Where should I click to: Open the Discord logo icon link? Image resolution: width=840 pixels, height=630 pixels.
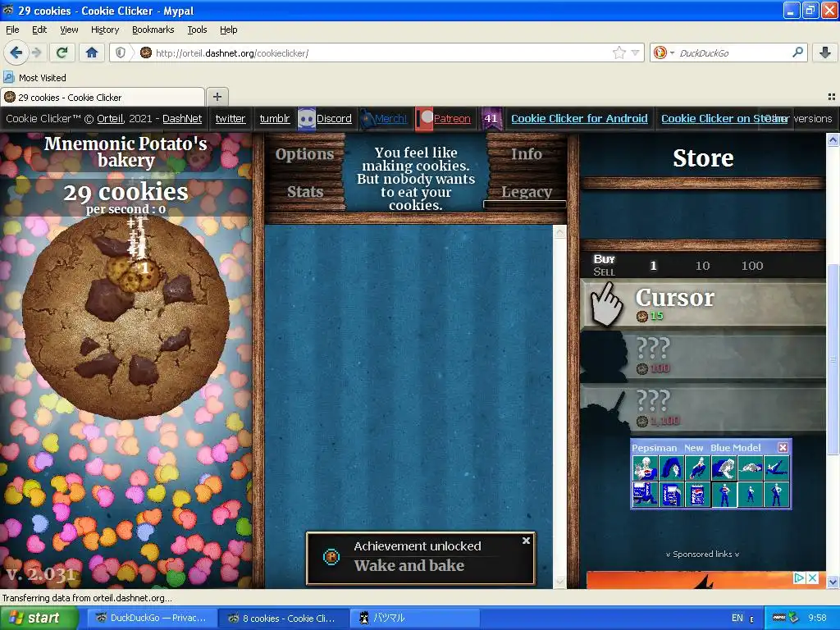306,119
